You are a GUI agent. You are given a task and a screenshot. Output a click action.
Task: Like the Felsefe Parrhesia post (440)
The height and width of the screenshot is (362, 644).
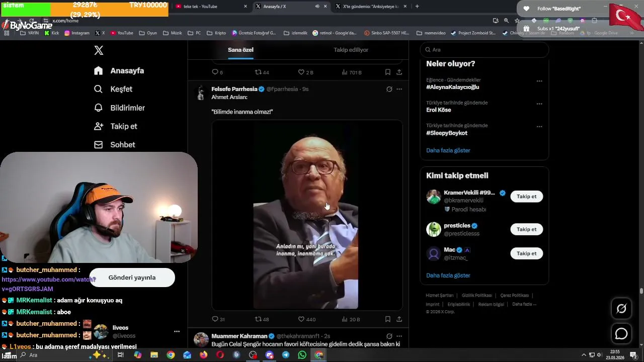306,319
